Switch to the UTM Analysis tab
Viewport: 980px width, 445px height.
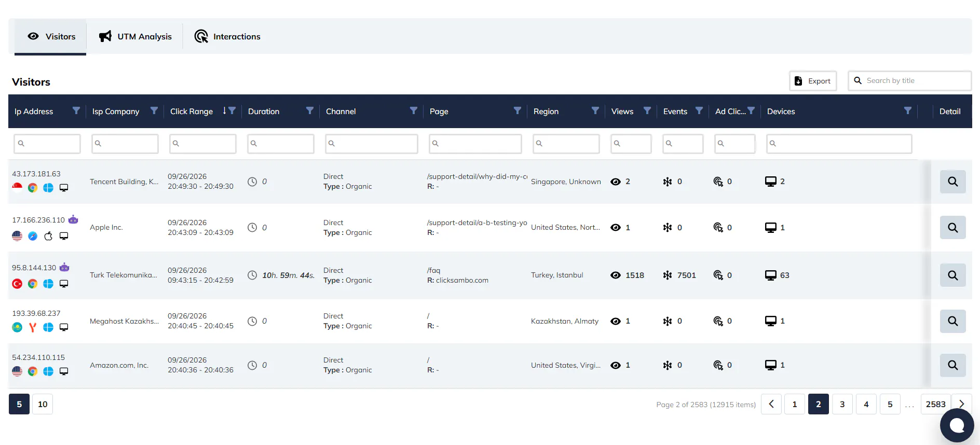pos(135,36)
